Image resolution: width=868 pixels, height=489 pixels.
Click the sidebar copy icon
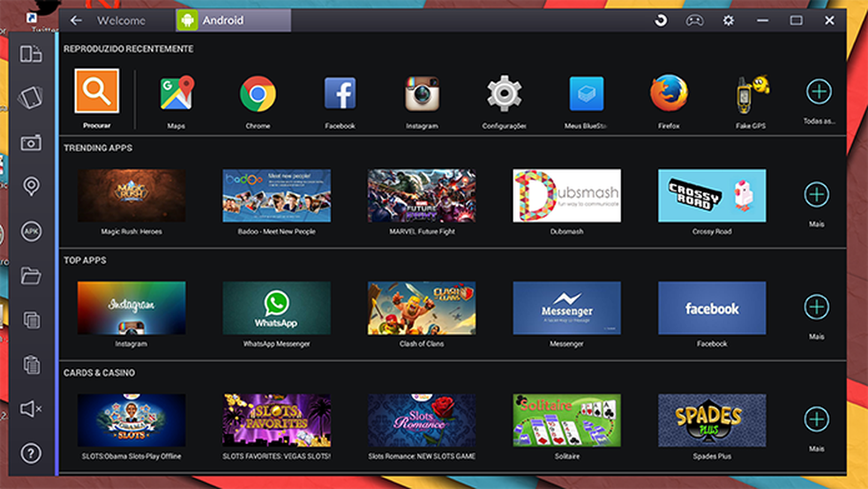pos(32,320)
